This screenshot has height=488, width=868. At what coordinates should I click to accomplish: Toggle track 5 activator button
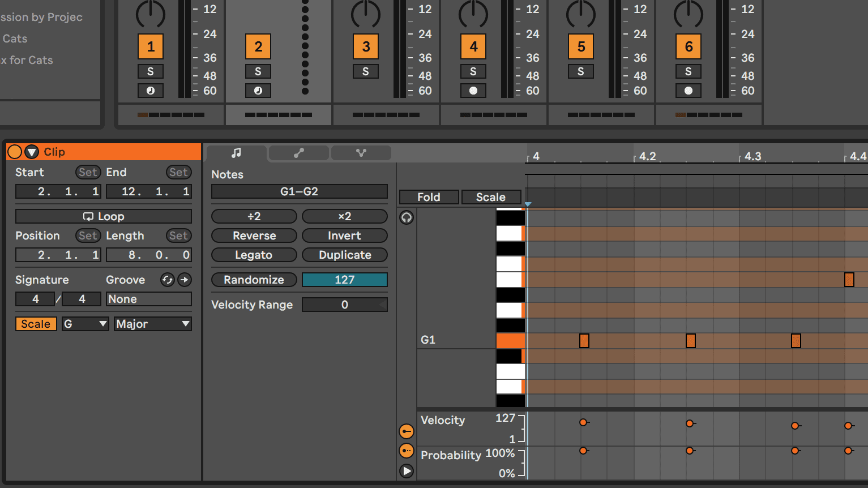tap(581, 46)
